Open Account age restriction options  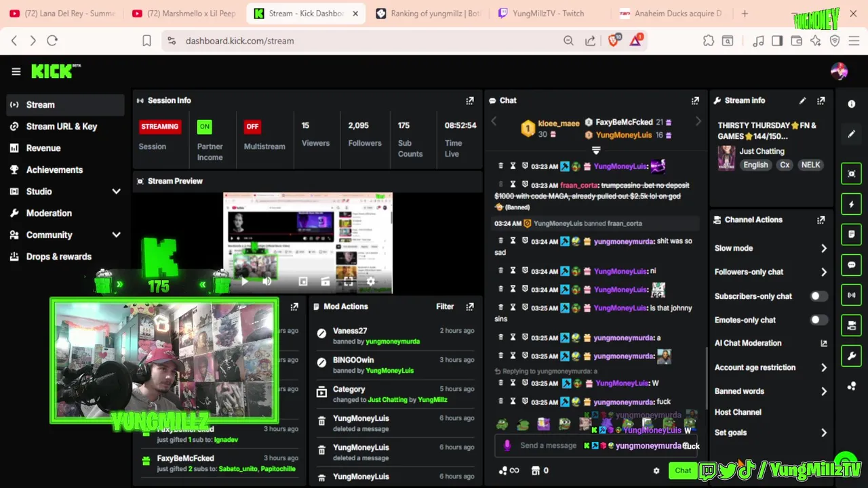[x=771, y=367]
